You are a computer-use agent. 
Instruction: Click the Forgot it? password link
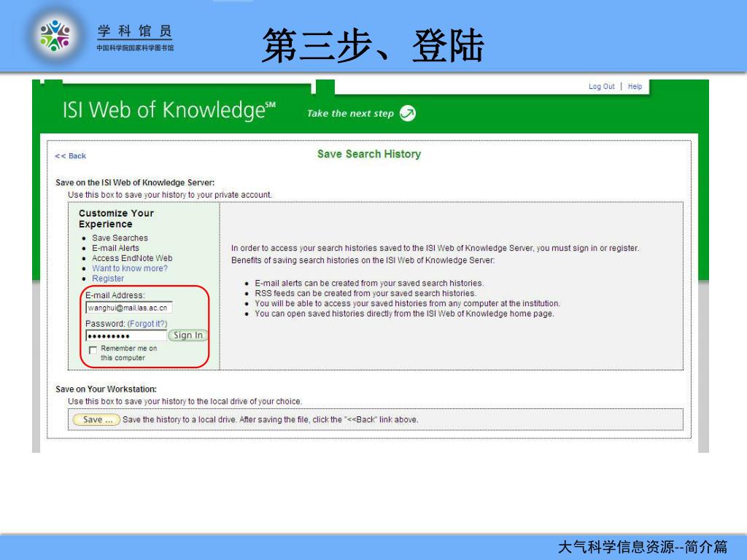point(147,324)
